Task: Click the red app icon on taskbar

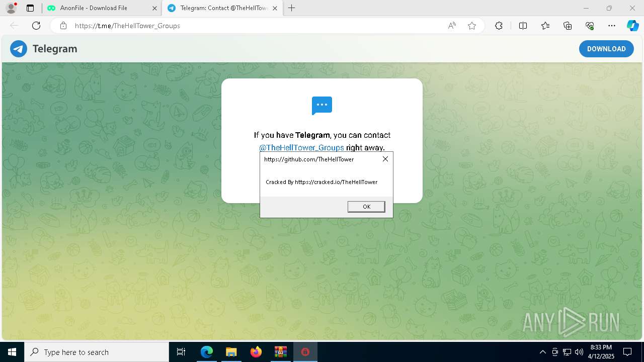Action: 305,352
